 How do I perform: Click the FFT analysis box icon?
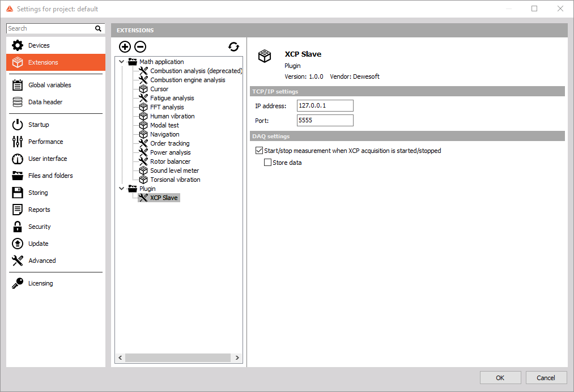click(x=143, y=107)
